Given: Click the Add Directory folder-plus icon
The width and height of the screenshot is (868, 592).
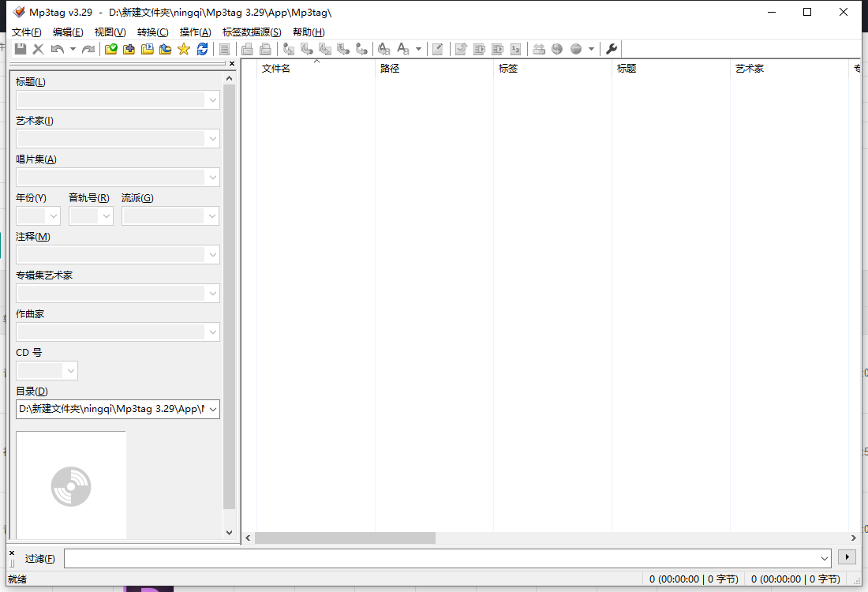Looking at the screenshot, I should tap(129, 49).
